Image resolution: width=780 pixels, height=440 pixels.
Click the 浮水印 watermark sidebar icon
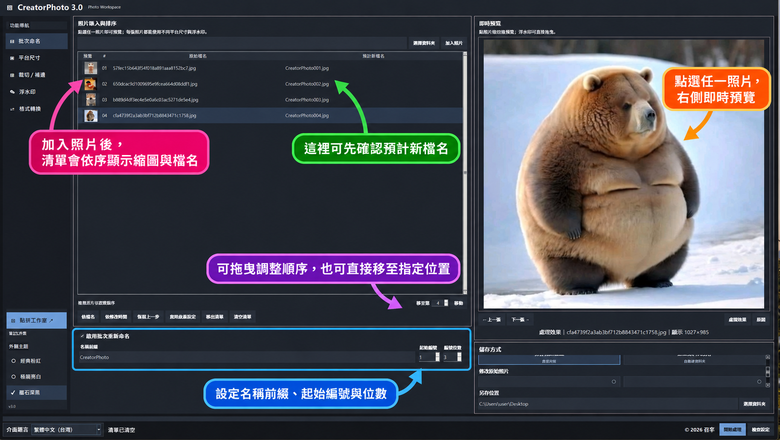[12, 92]
